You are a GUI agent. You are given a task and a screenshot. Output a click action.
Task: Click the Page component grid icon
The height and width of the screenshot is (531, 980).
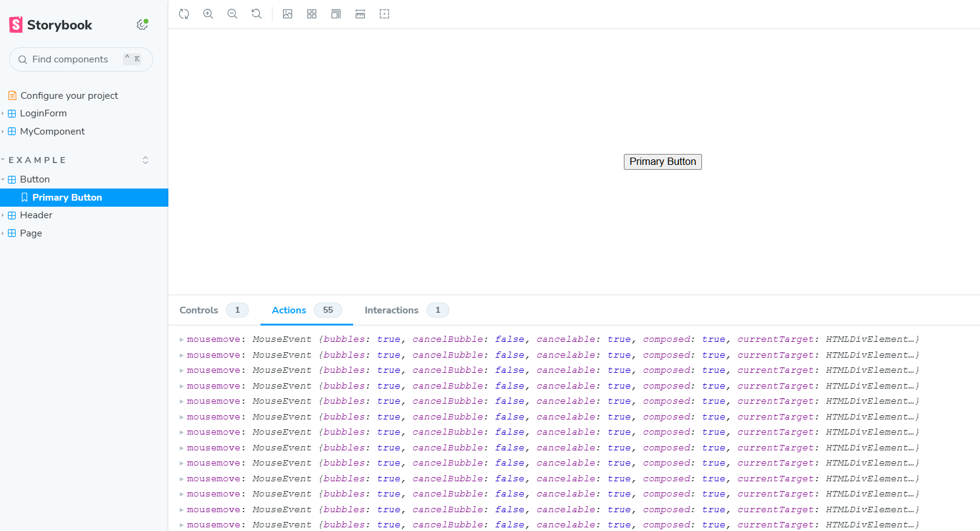coord(12,233)
